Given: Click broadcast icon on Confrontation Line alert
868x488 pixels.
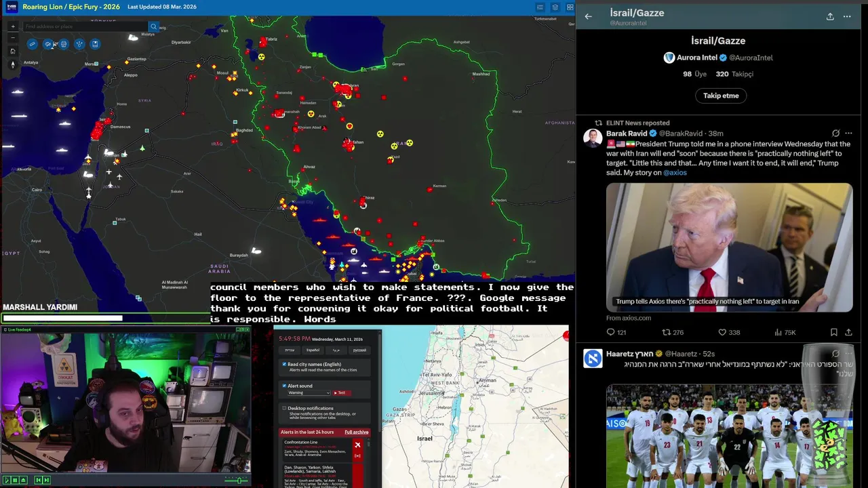Looking at the screenshot, I should pos(357,455).
